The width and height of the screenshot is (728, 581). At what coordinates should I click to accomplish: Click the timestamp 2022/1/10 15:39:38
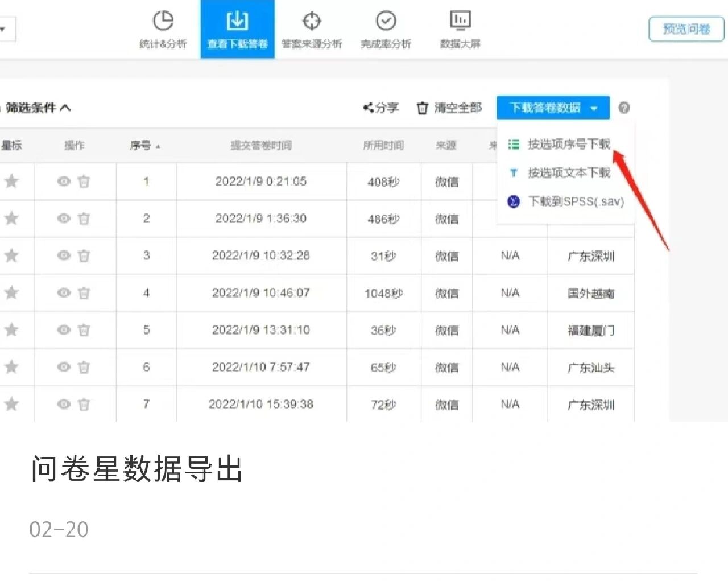pos(261,404)
